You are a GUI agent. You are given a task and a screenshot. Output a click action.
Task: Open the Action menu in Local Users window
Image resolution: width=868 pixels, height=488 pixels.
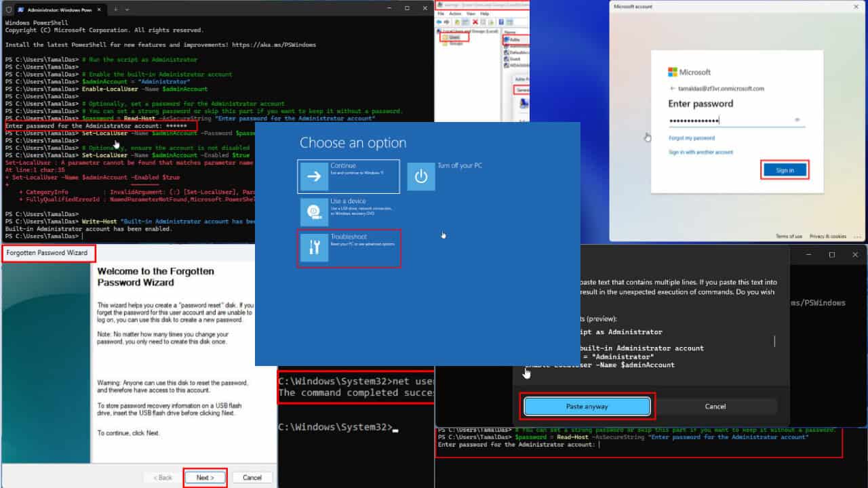pos(454,14)
